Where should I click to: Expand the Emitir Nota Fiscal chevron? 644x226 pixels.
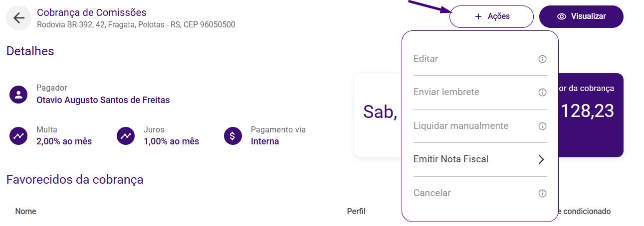coord(541,159)
